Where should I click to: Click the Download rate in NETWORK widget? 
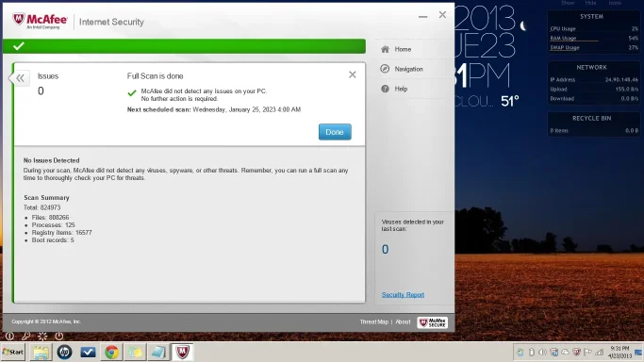(x=594, y=98)
